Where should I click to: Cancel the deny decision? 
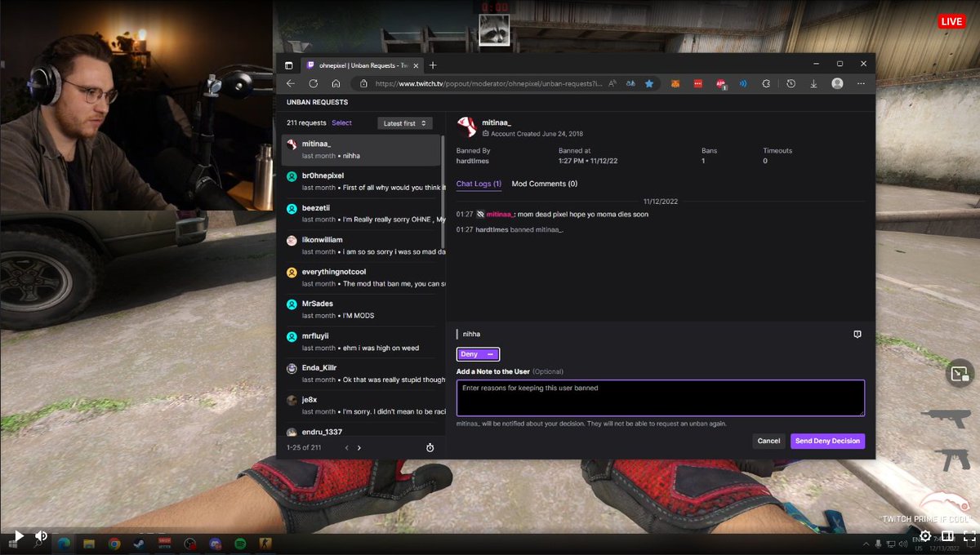768,441
